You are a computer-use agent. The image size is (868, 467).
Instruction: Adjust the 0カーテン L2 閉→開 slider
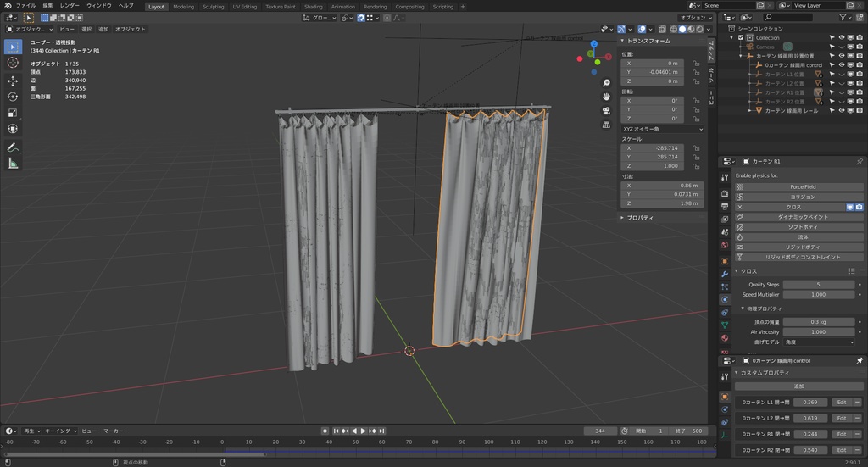coord(810,418)
